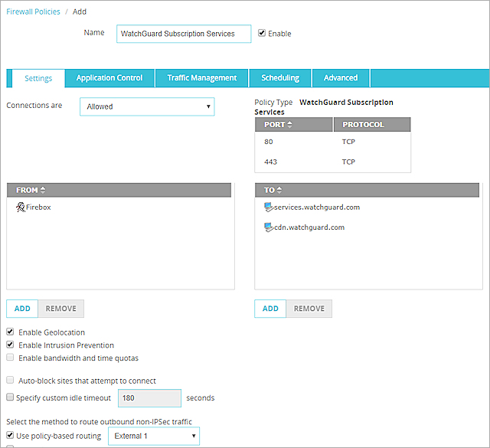Screen dimensions: 490x448
Task: Uncheck Enable Geolocation
Action: (x=10, y=332)
